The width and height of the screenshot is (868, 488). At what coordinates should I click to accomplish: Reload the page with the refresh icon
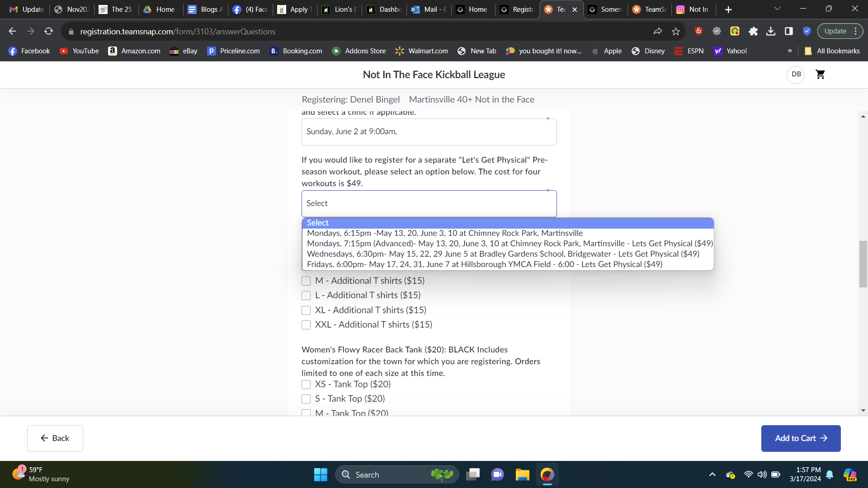pyautogui.click(x=48, y=31)
